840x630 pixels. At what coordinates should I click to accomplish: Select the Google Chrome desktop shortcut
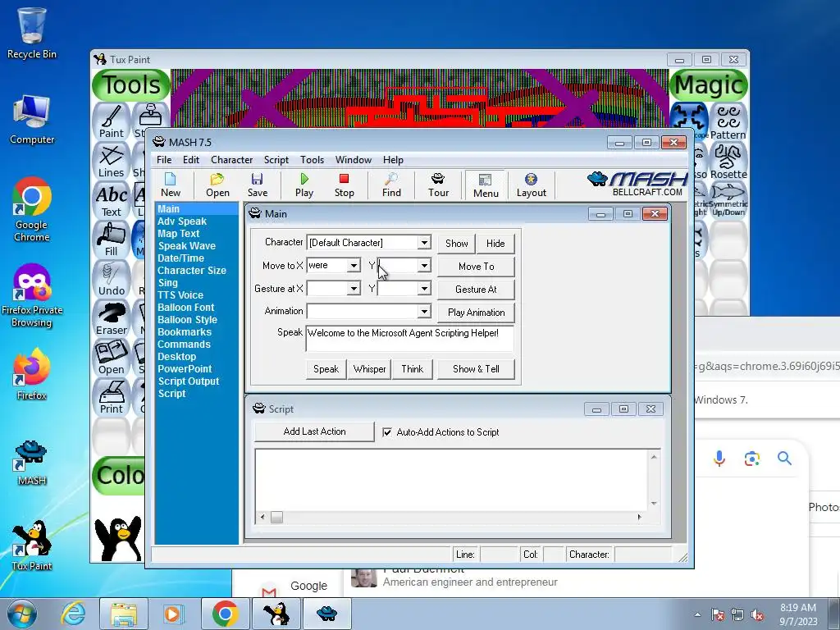tap(32, 209)
